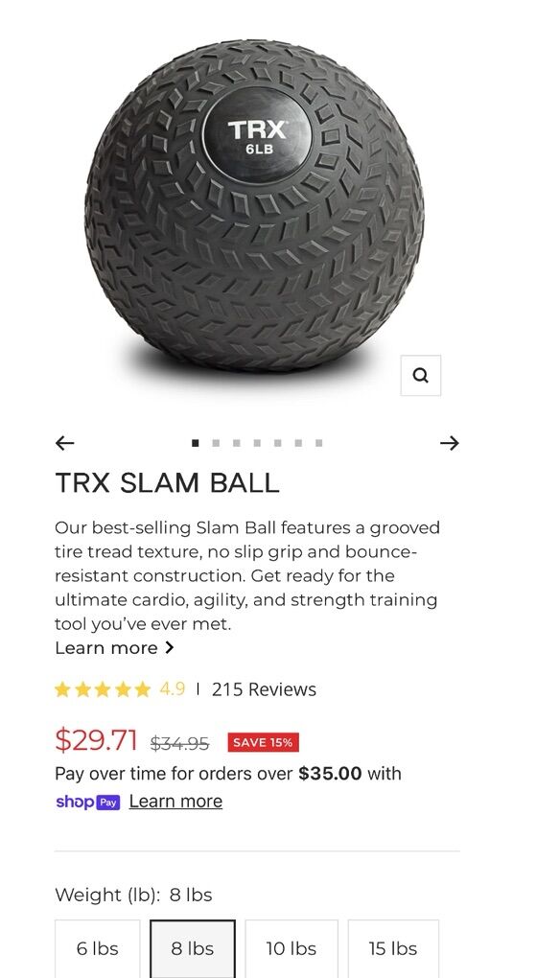Select the 15 lbs weight option

point(393,948)
